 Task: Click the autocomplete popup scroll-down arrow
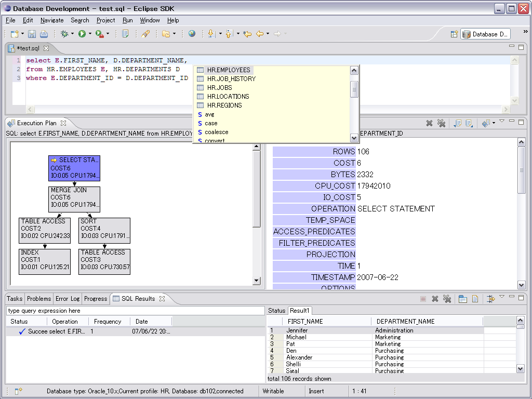(x=354, y=138)
